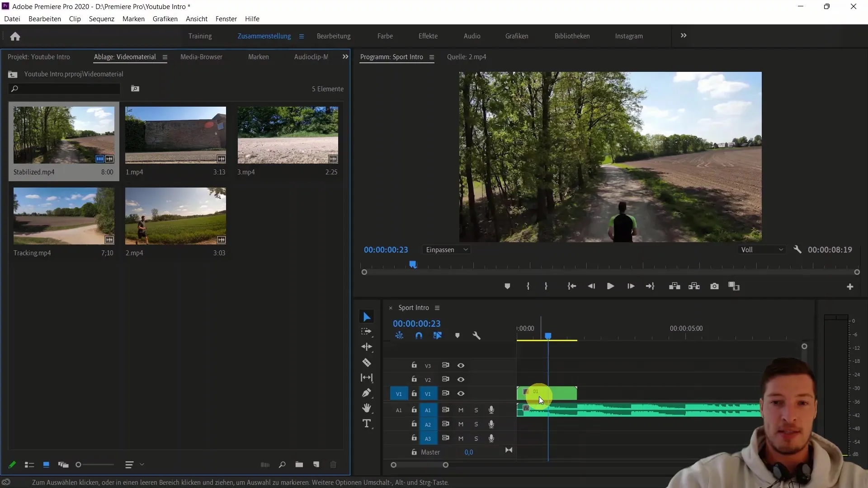This screenshot has height=488, width=868.
Task: Click the Lift button in Program monitor
Action: pyautogui.click(x=675, y=286)
